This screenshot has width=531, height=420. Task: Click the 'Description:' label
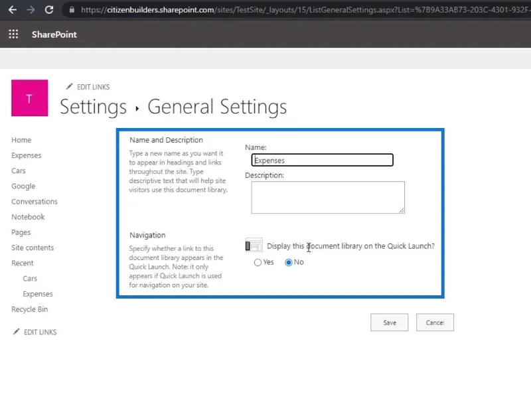coord(264,175)
